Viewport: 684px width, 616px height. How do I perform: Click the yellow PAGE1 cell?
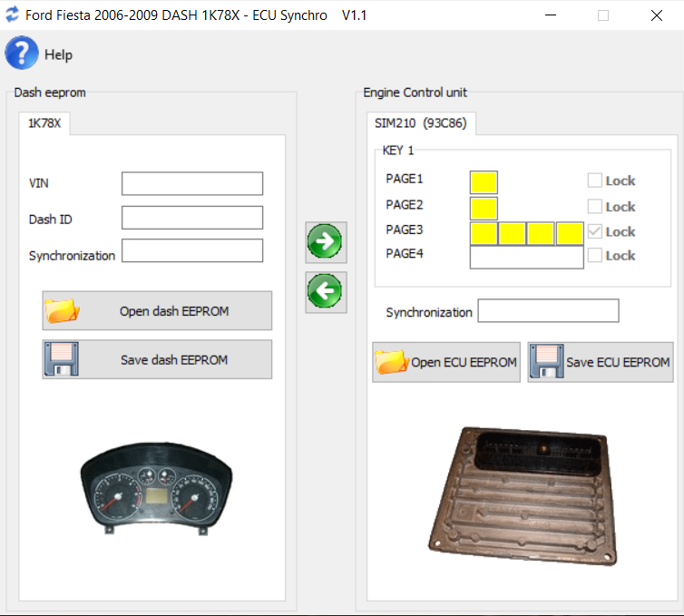484,182
